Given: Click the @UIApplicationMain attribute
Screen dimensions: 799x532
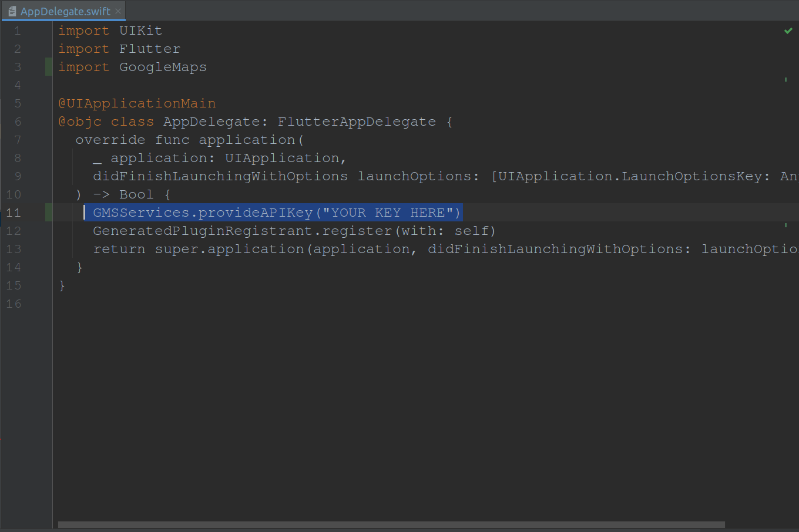Looking at the screenshot, I should pyautogui.click(x=137, y=103).
